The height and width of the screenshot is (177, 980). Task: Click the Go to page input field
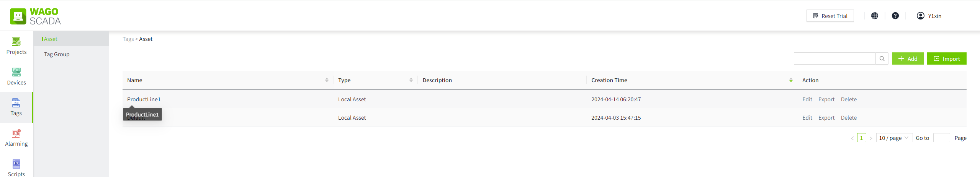click(x=941, y=138)
